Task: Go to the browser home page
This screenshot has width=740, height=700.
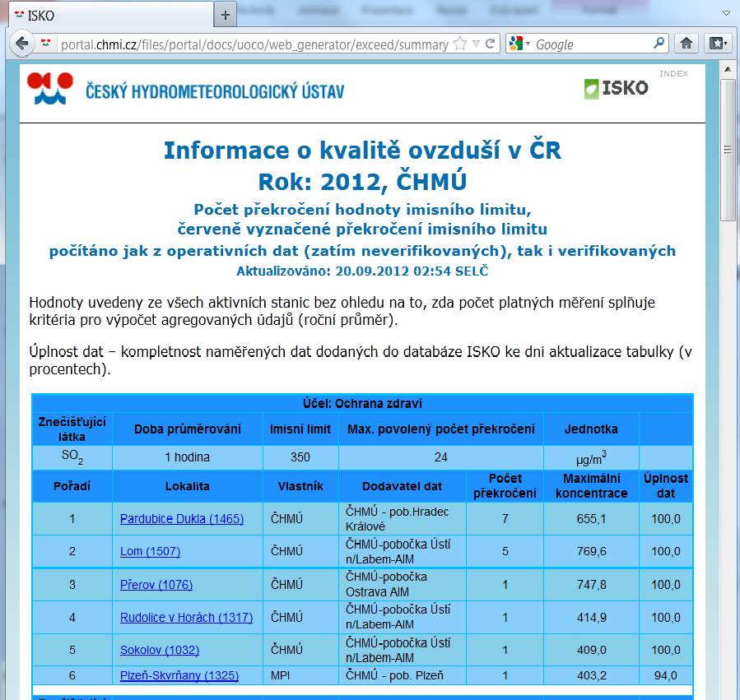Action: click(x=686, y=44)
